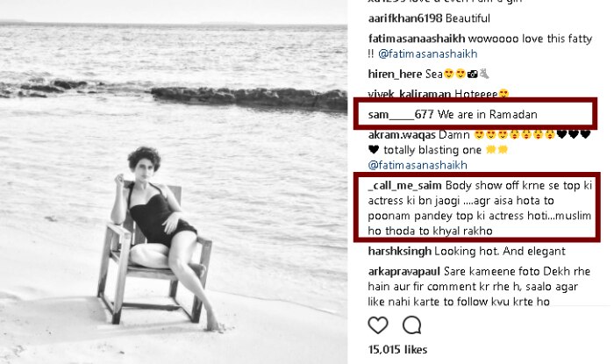Image resolution: width=614 pixels, height=364 pixels.
Task: Open vivek_kaliraman's profile
Action: click(410, 94)
